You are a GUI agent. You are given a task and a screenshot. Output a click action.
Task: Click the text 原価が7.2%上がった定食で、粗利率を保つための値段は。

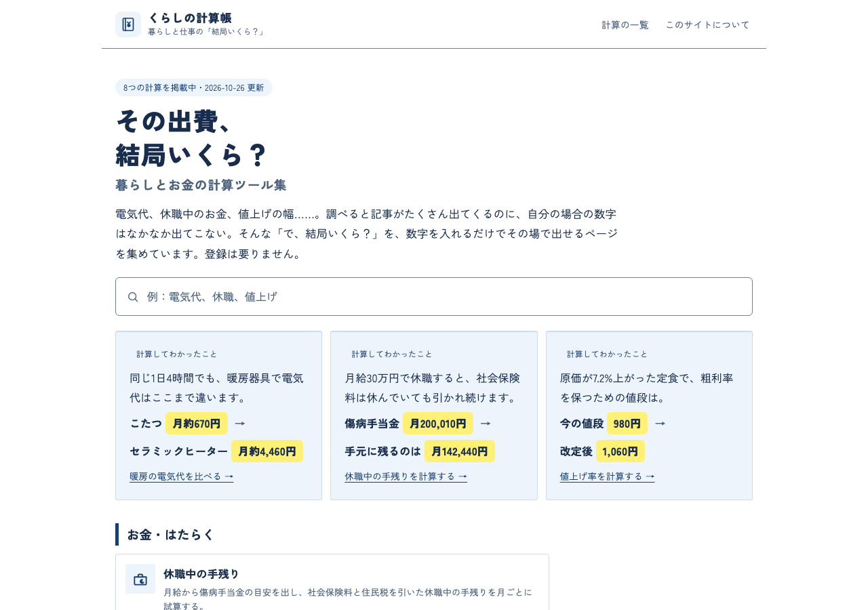(x=647, y=388)
